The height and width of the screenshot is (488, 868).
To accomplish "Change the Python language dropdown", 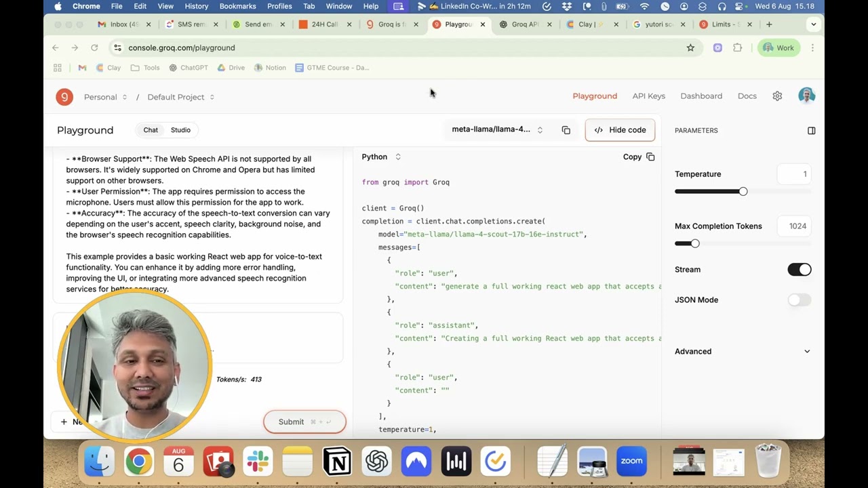I will pos(381,157).
